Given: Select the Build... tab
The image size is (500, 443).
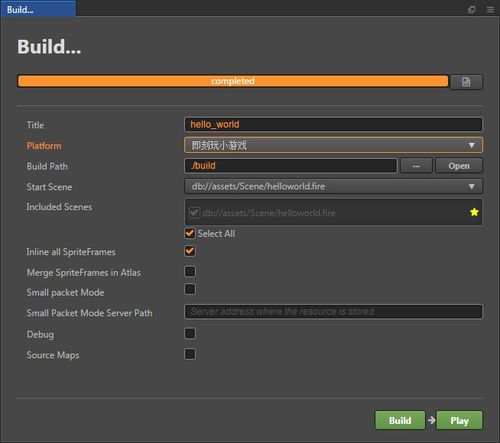Looking at the screenshot, I should point(38,9).
